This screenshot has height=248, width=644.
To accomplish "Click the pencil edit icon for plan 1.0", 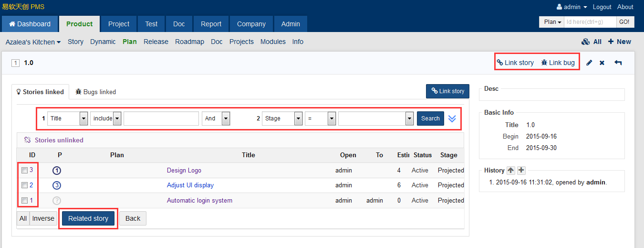I will click(589, 63).
